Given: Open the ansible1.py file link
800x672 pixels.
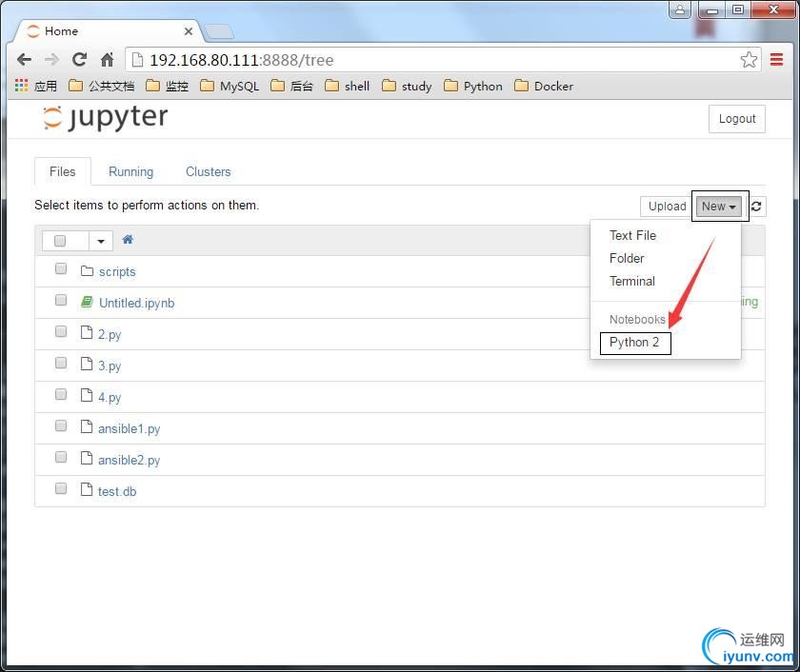Looking at the screenshot, I should pyautogui.click(x=130, y=428).
